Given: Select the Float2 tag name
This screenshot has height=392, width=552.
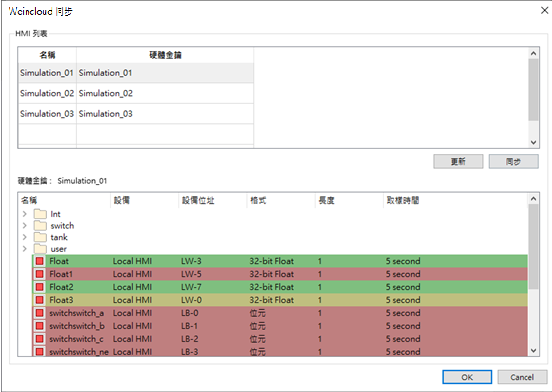Looking at the screenshot, I should (61, 287).
